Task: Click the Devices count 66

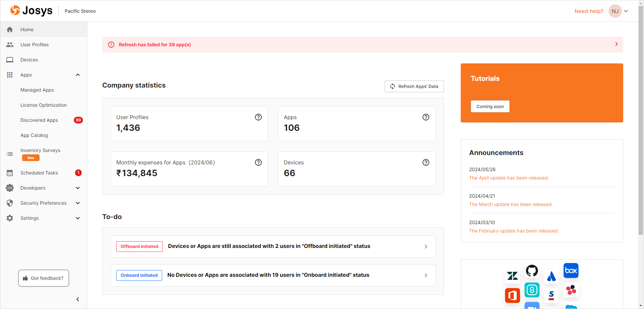Action: coord(289,173)
